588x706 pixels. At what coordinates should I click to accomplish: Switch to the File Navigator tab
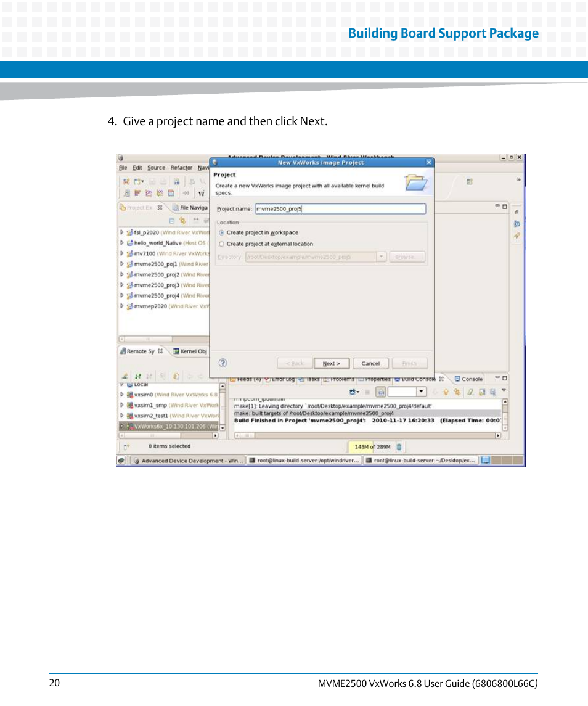click(190, 208)
